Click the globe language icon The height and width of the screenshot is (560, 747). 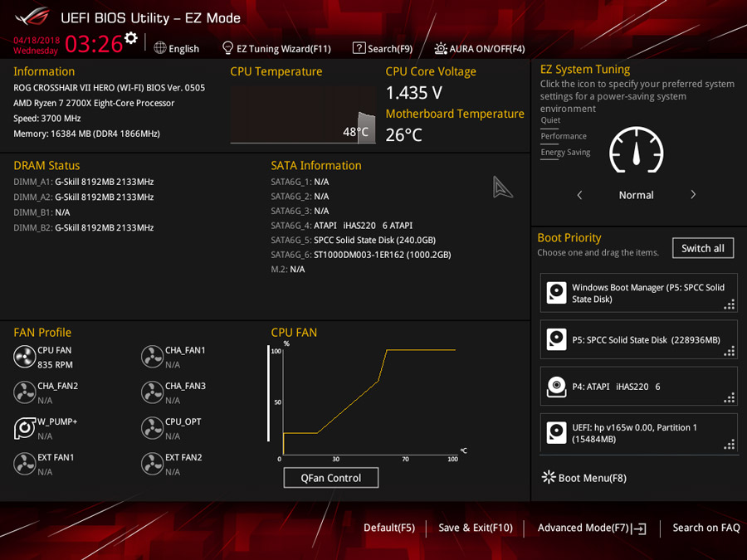coord(160,48)
